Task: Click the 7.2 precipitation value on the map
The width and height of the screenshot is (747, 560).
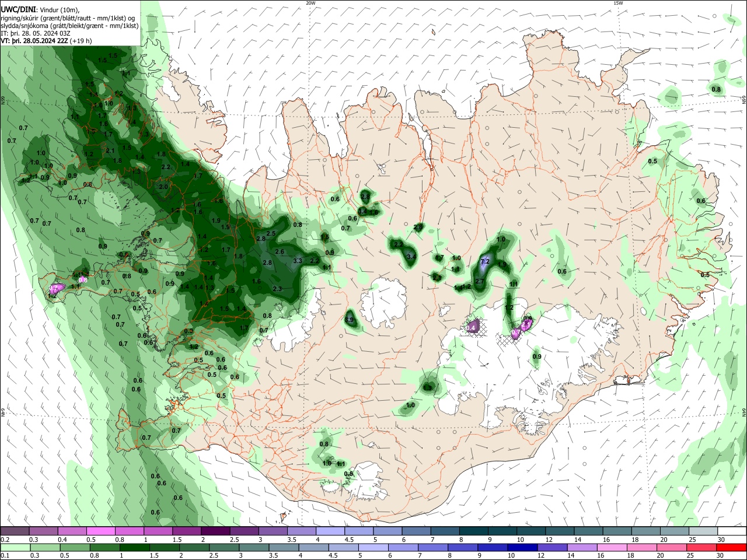Action: [x=484, y=262]
